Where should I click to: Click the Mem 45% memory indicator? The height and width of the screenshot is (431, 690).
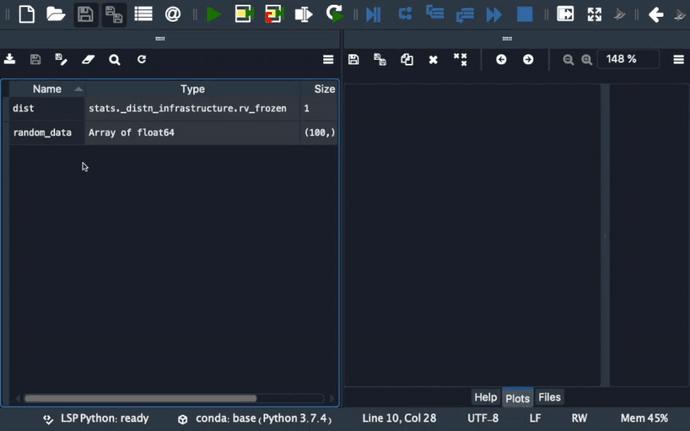click(644, 418)
